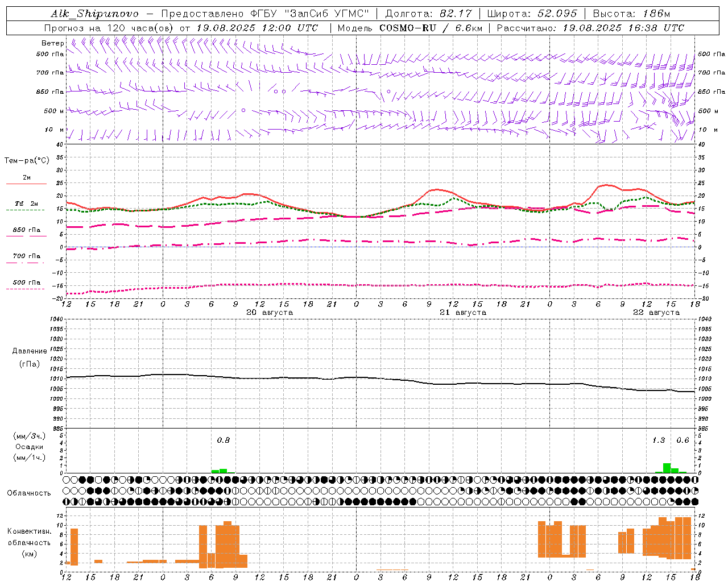Image resolution: width=728 pixels, height=582 pixels.
Task: Click the 'Конвективн.' convective cloud label
Action: (x=29, y=531)
